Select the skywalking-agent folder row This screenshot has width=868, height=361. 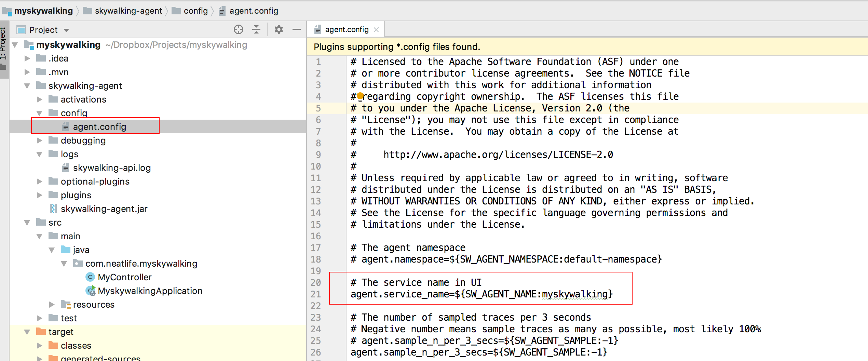(x=158, y=86)
